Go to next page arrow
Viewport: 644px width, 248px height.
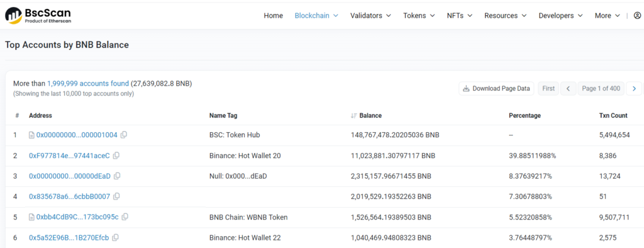(634, 88)
